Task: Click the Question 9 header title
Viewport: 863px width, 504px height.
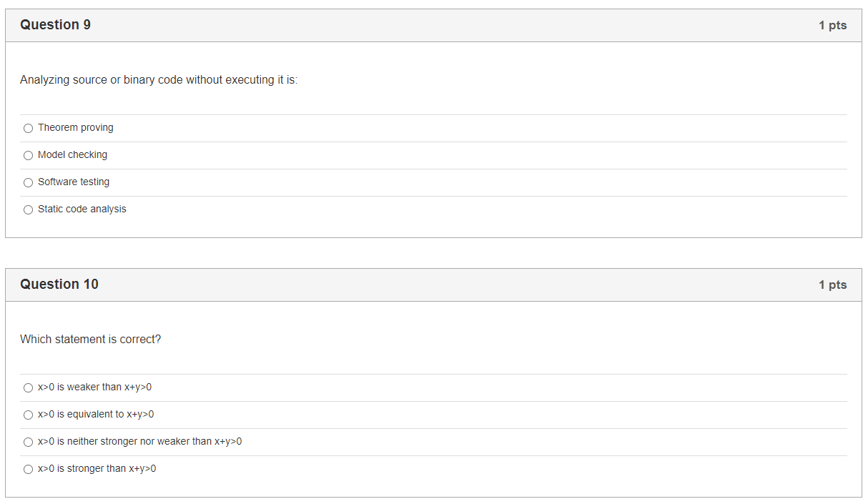Action: point(56,25)
